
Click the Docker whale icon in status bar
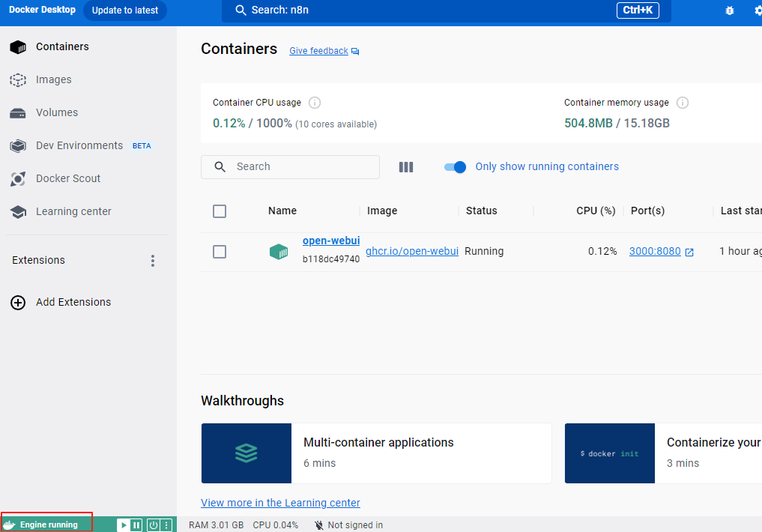[x=9, y=525]
